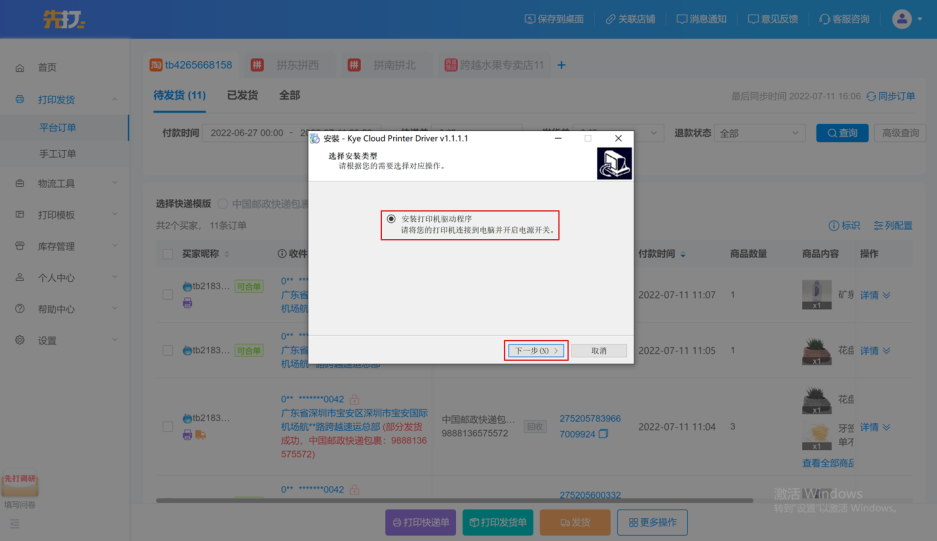Copy tracking number 7009924 with copy icon
The width and height of the screenshot is (937, 541).
pyautogui.click(x=603, y=434)
